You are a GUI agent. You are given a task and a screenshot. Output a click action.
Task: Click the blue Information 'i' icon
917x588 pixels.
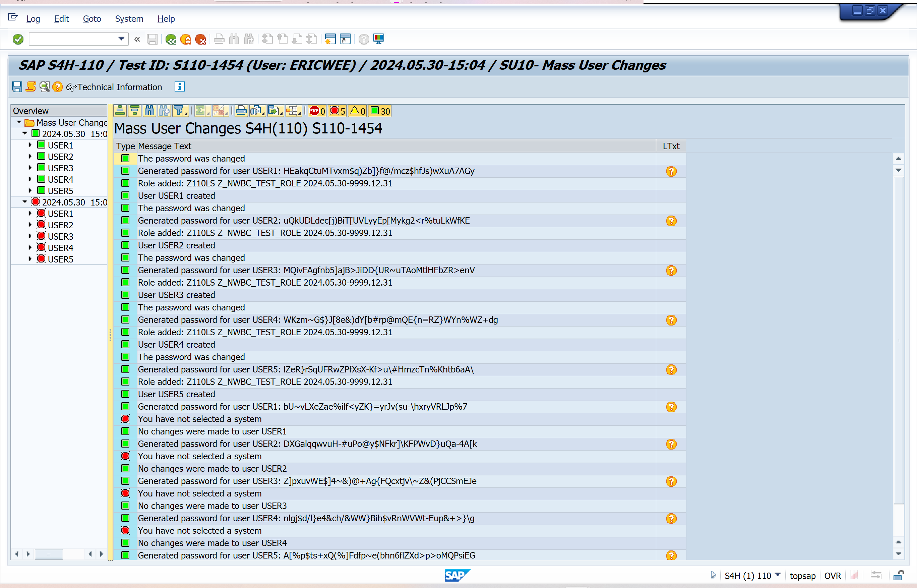coord(179,87)
